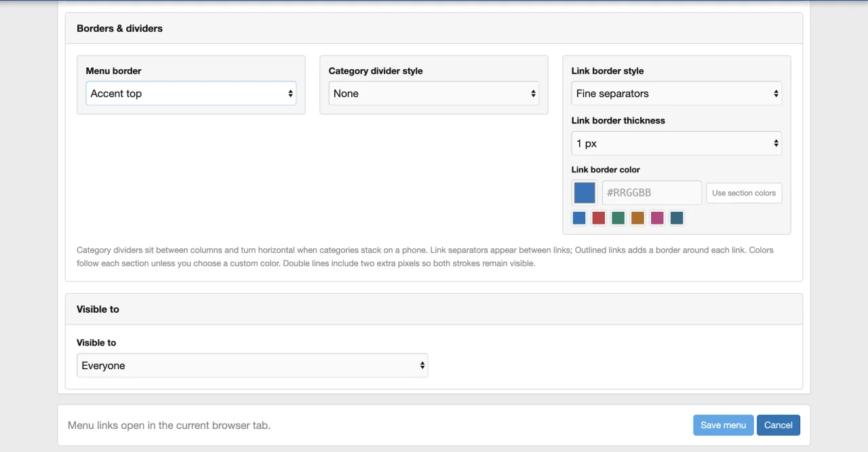This screenshot has height=452, width=868.
Task: Click the Use section colors button
Action: pyautogui.click(x=744, y=193)
